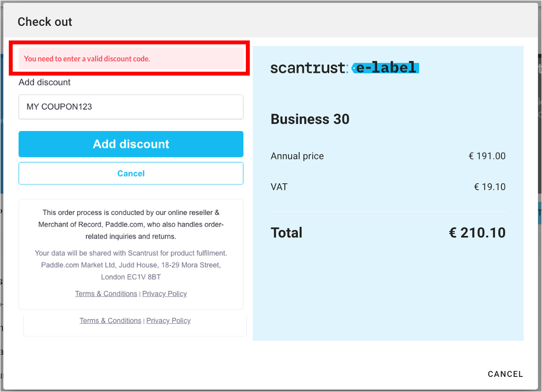Click the € 191.00 annual price amount
Image resolution: width=542 pixels, height=392 pixels.
(487, 157)
